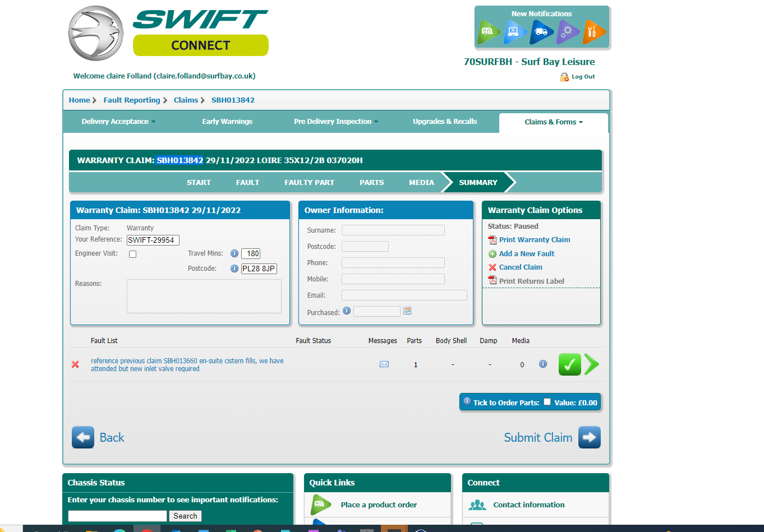
Task: Click the green plus Add a New Fault icon
Action: (x=493, y=254)
